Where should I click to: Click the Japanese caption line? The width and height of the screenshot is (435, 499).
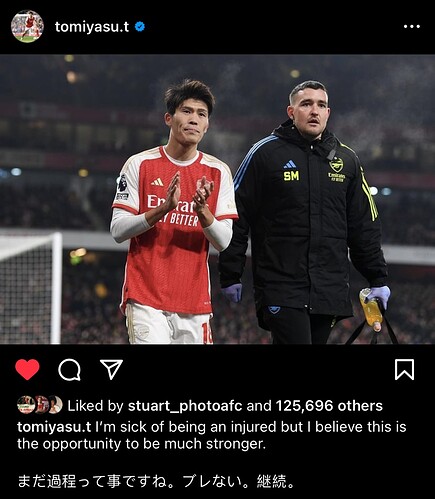(156, 481)
